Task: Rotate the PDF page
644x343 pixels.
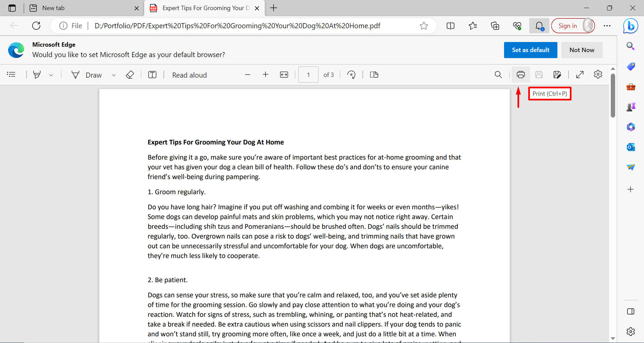Action: point(351,75)
